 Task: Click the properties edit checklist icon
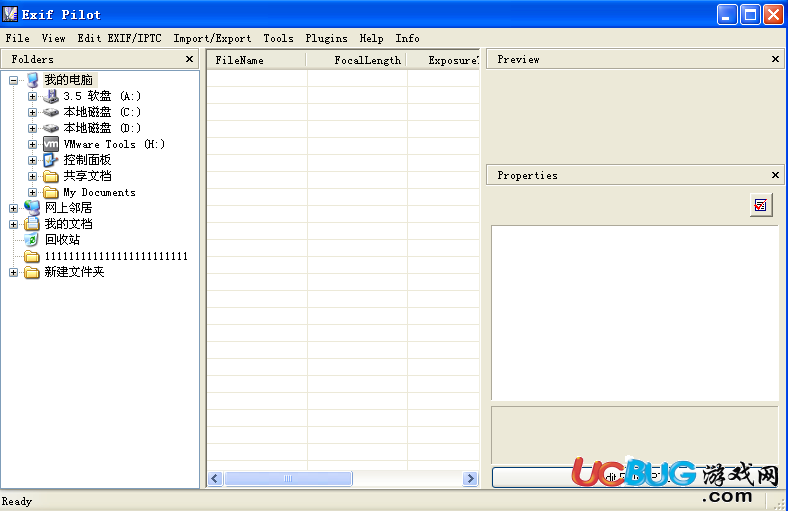[761, 205]
